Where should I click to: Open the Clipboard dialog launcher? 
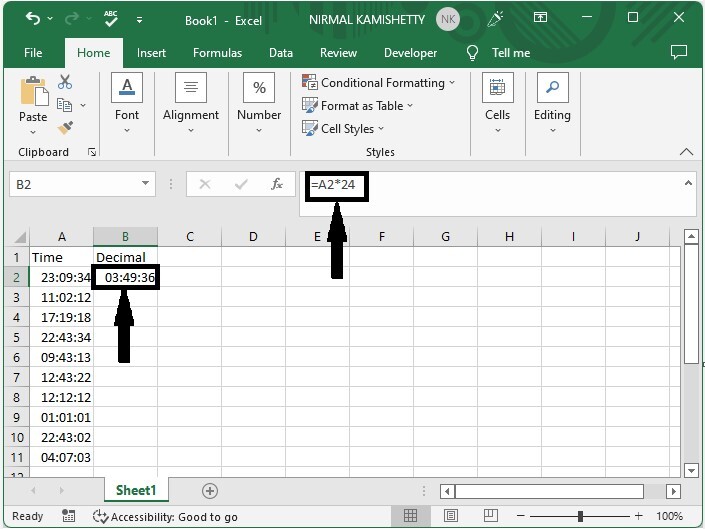92,152
